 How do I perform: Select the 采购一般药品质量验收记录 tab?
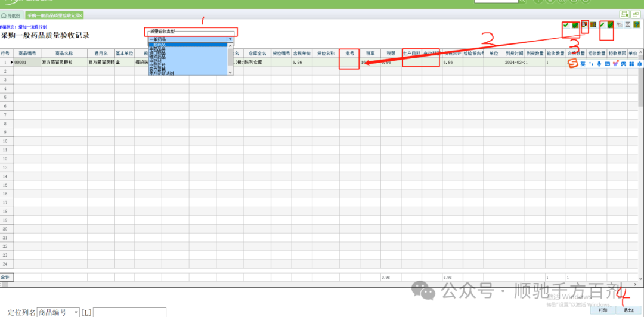[54, 15]
